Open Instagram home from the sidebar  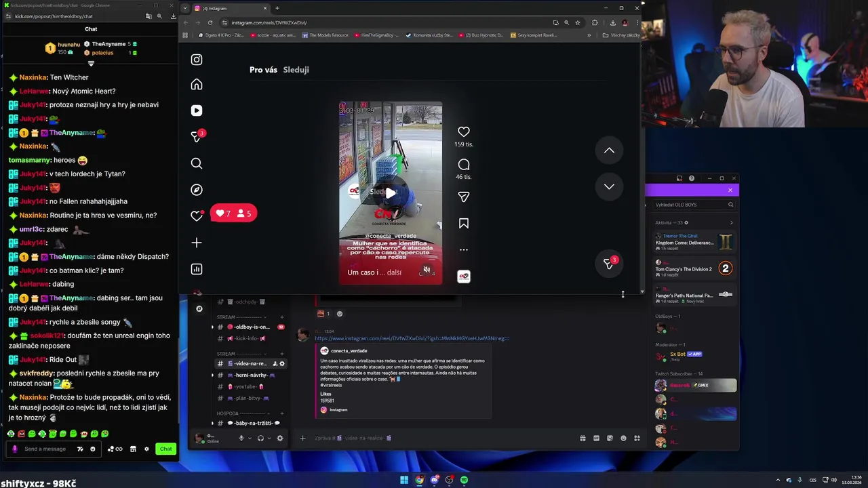[197, 85]
